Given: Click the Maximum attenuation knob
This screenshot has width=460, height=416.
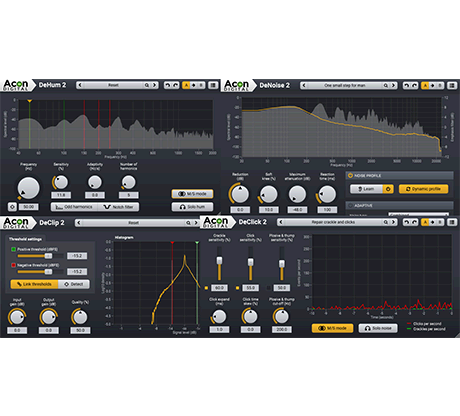Looking at the screenshot, I should tap(297, 194).
